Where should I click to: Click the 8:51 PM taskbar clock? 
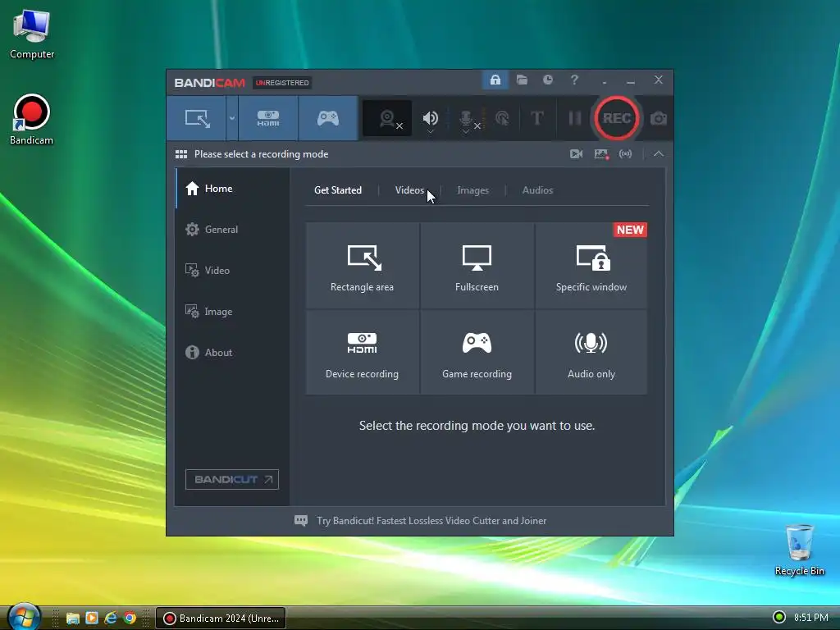tap(811, 618)
